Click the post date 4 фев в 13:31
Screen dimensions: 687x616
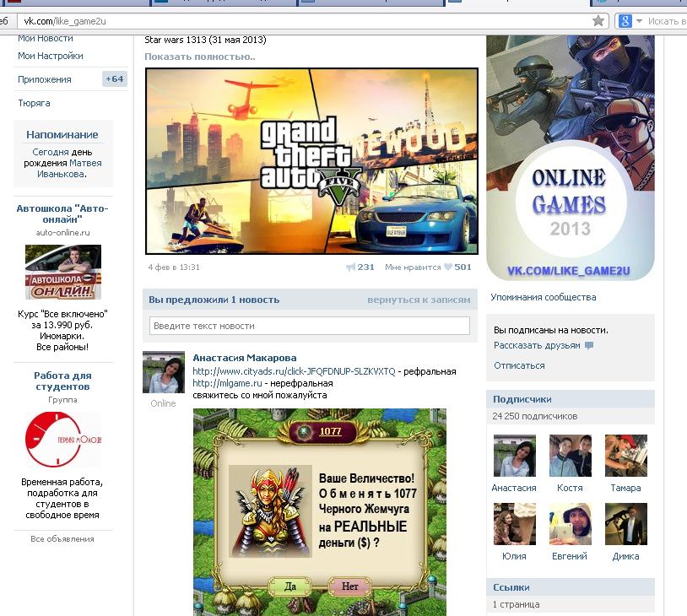(174, 267)
